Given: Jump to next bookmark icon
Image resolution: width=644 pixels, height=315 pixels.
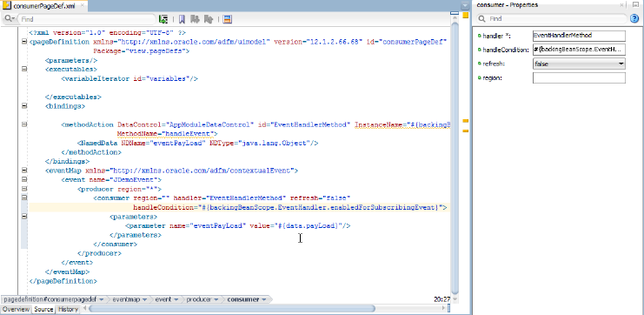Looking at the screenshot, I should (194, 19).
